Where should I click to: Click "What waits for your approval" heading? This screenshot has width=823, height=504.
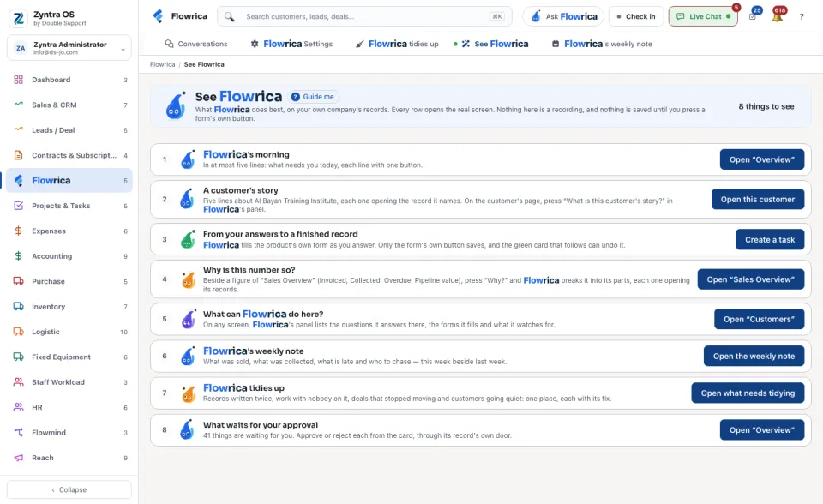(261, 425)
